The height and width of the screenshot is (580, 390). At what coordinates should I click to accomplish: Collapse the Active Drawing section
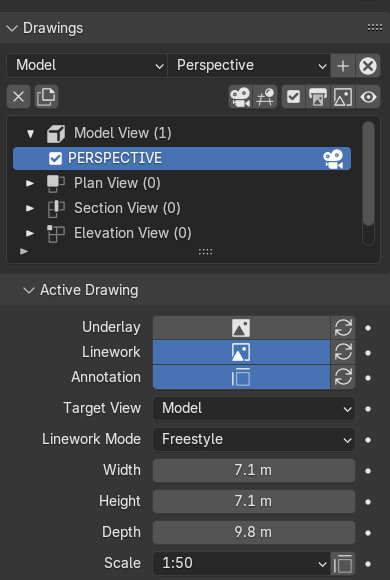(x=29, y=290)
